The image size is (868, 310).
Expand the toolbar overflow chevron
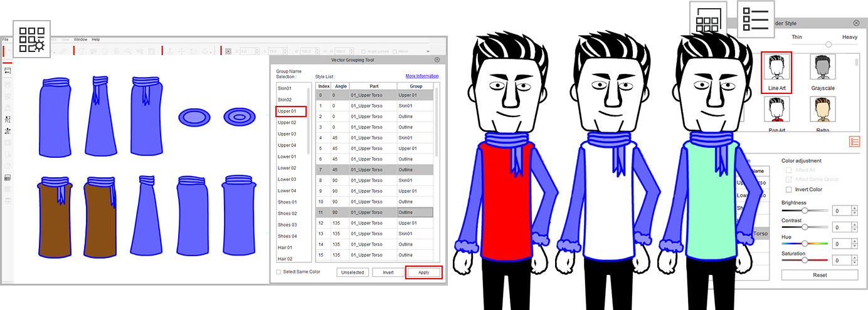point(428,51)
